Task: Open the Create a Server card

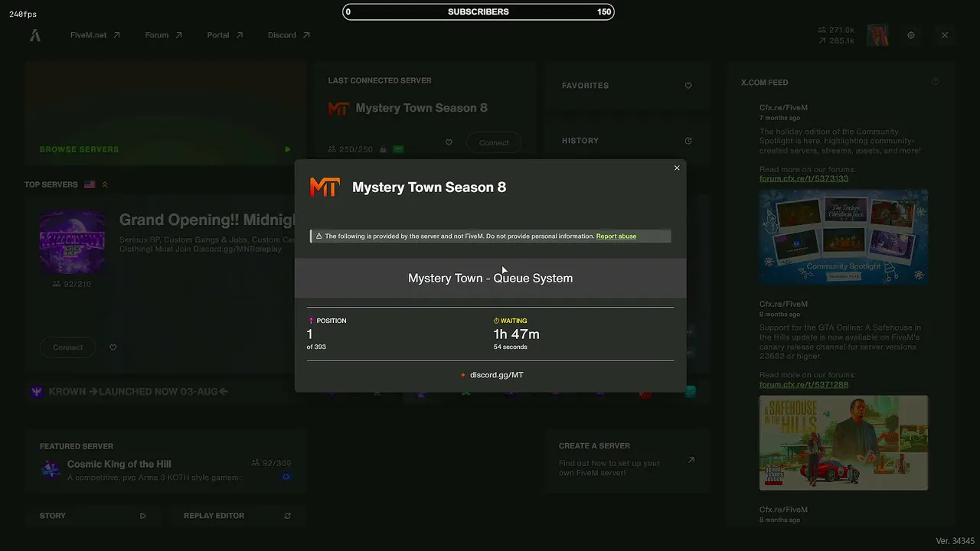Action: (x=628, y=461)
